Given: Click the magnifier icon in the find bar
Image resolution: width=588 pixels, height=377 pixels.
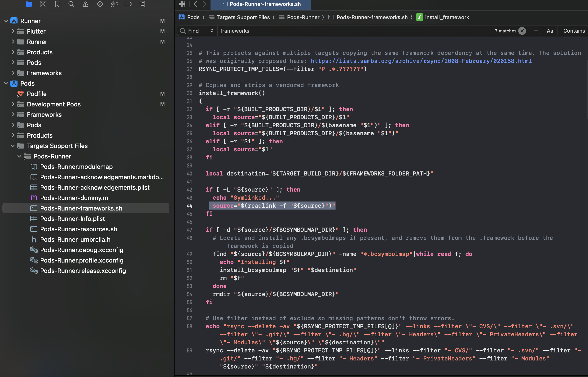Looking at the screenshot, I should pos(183,31).
